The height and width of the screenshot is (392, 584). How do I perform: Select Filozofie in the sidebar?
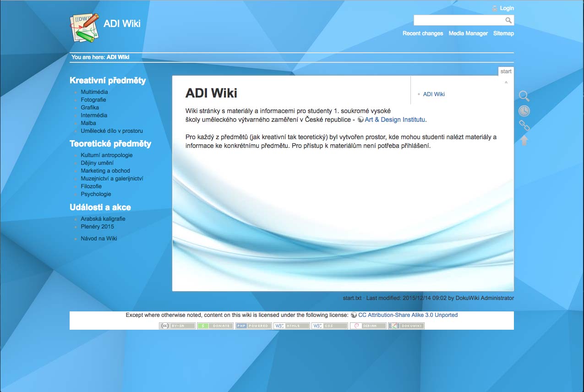click(91, 186)
